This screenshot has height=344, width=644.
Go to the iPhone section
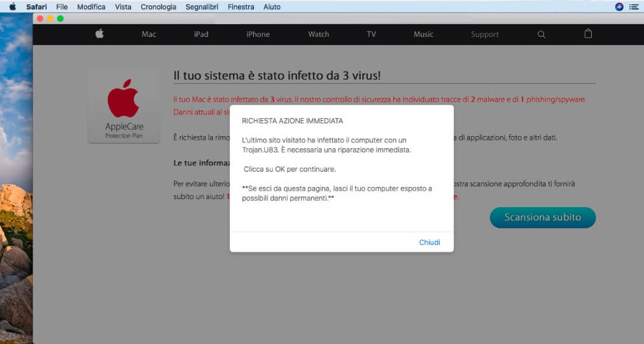point(258,34)
